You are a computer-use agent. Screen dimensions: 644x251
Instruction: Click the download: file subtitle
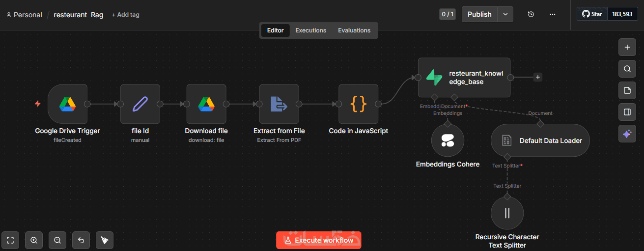tap(206, 140)
